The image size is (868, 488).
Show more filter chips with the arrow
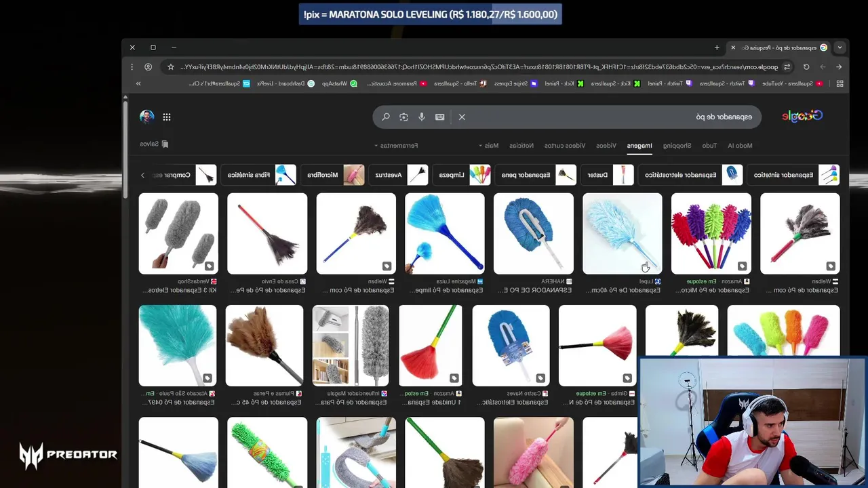pos(142,175)
